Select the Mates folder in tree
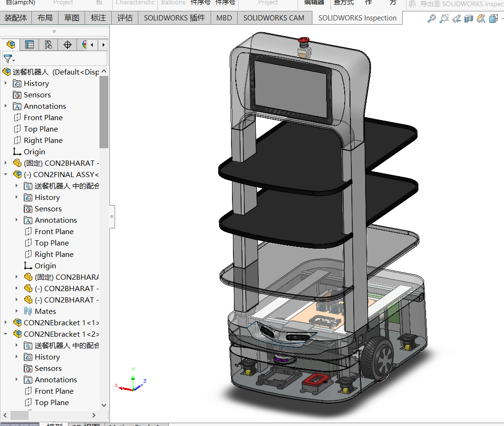504x426 pixels. 45,311
